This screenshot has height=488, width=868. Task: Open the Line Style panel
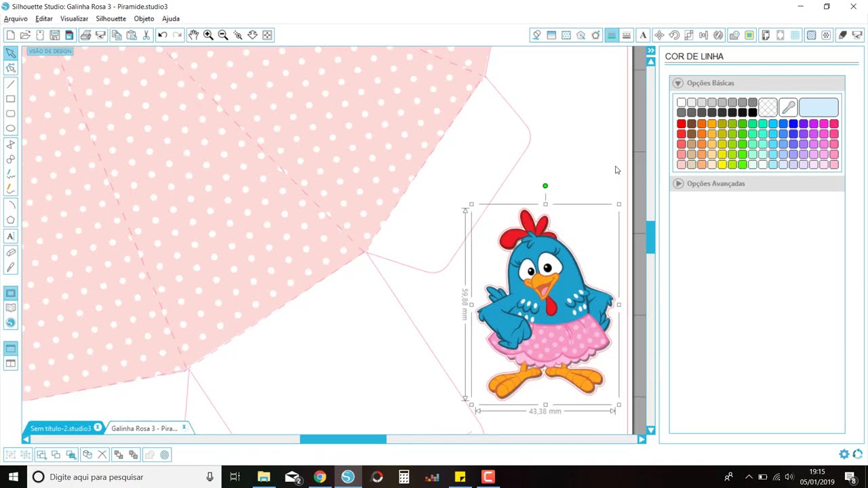coord(627,35)
